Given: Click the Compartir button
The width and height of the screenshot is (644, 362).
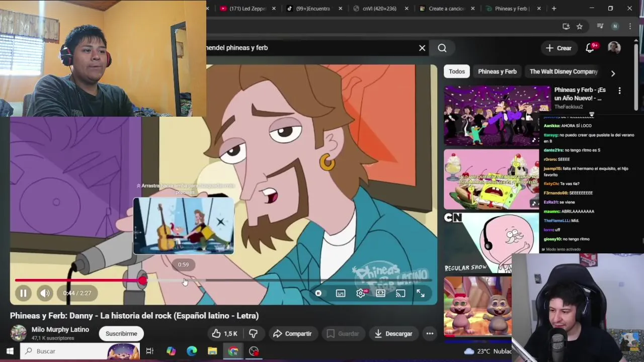Looking at the screenshot, I should tap(292, 333).
